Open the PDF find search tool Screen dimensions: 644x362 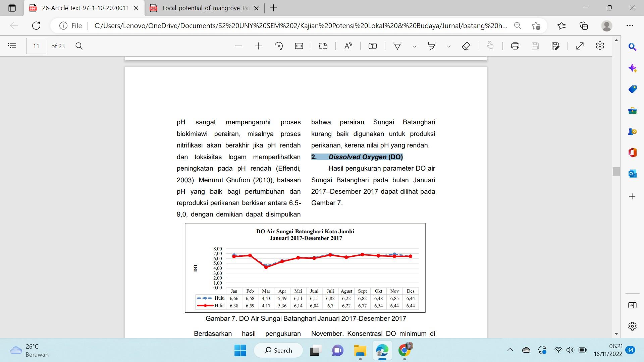coord(79,46)
